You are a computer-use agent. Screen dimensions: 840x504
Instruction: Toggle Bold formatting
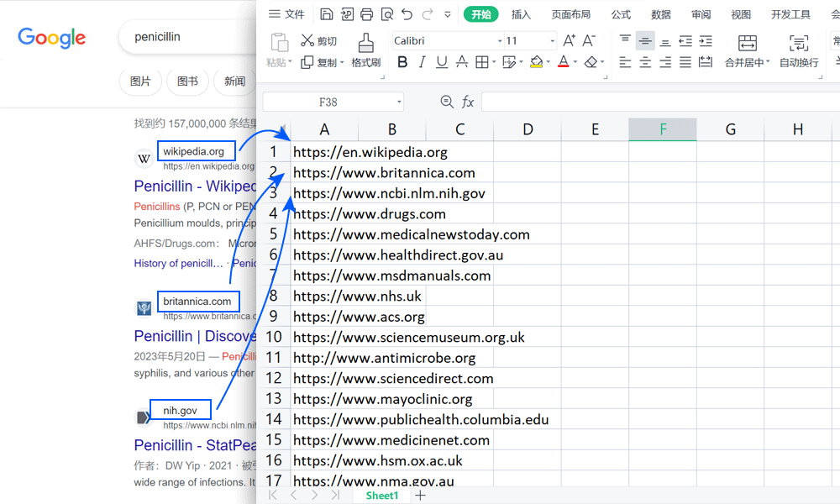coord(402,62)
